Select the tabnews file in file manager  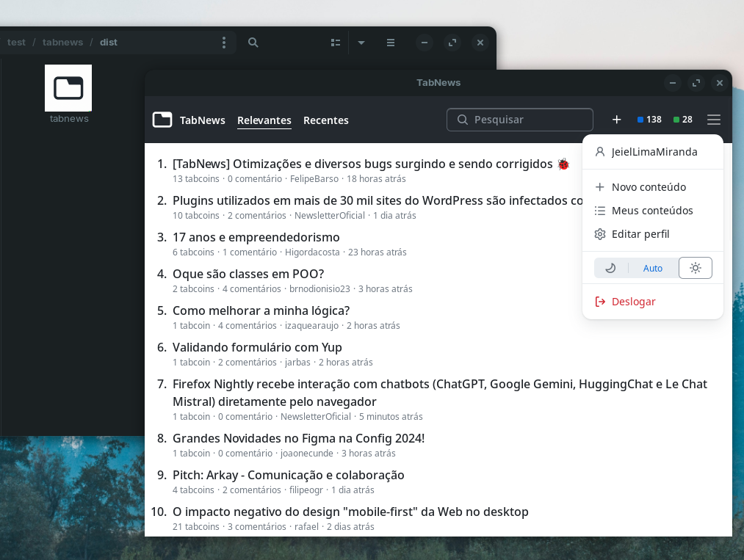[69, 95]
